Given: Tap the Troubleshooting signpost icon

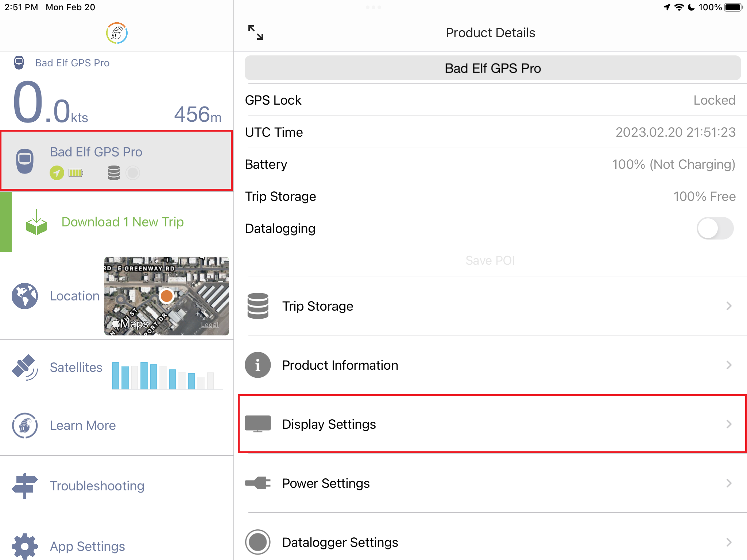Looking at the screenshot, I should point(25,486).
